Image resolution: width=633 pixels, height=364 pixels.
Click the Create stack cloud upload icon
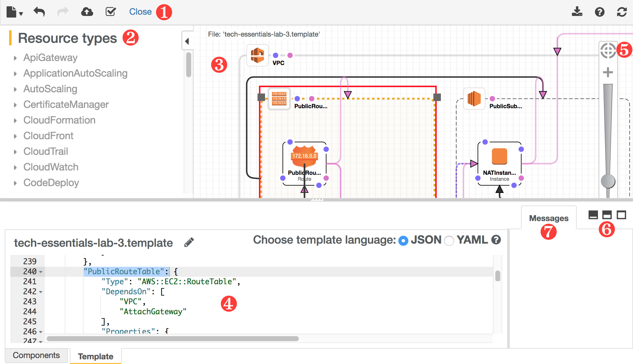(x=87, y=12)
